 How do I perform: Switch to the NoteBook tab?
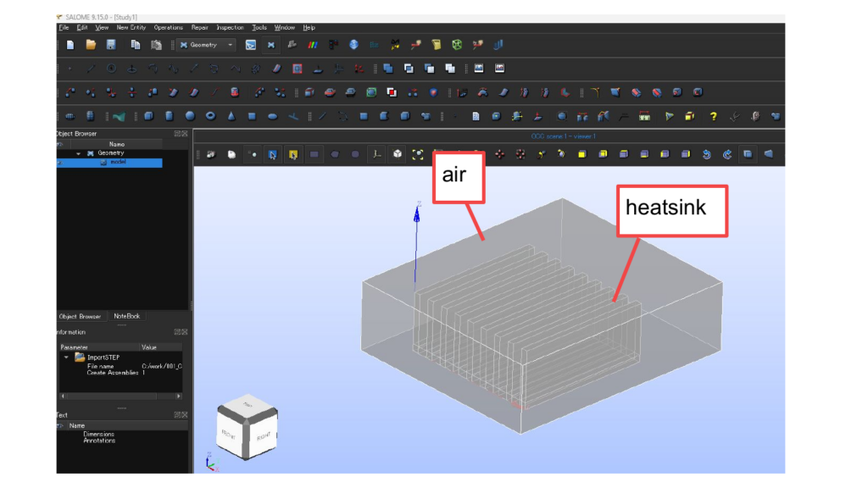[x=126, y=316]
